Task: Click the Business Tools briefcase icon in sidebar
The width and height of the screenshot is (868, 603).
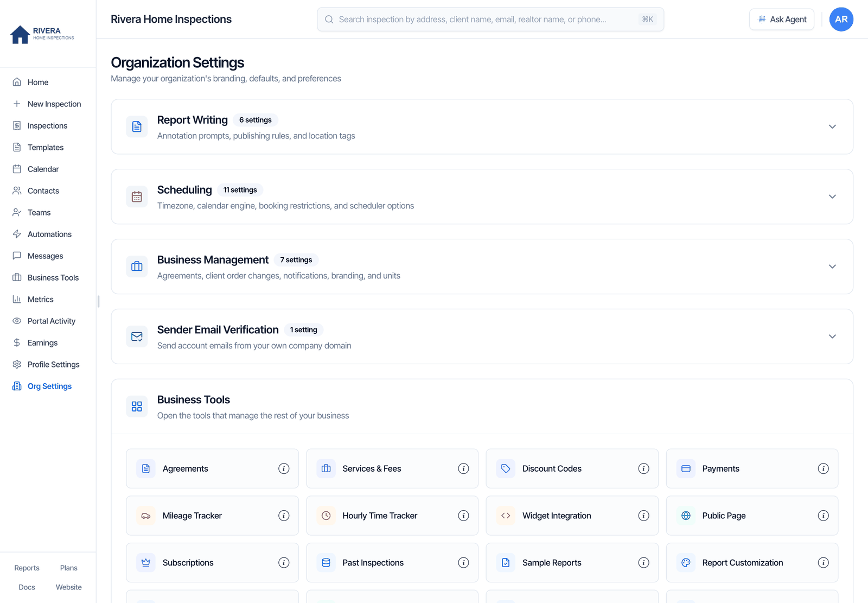Action: pos(17,277)
